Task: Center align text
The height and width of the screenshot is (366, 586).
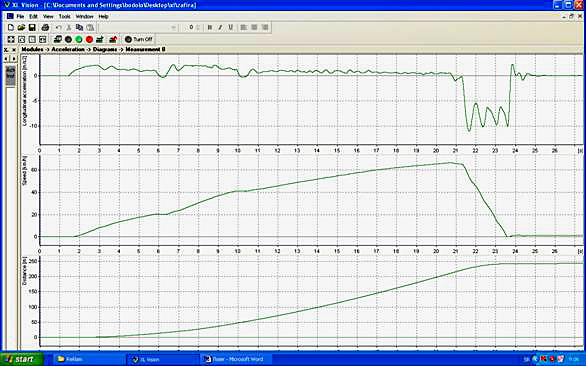Action: [255, 27]
